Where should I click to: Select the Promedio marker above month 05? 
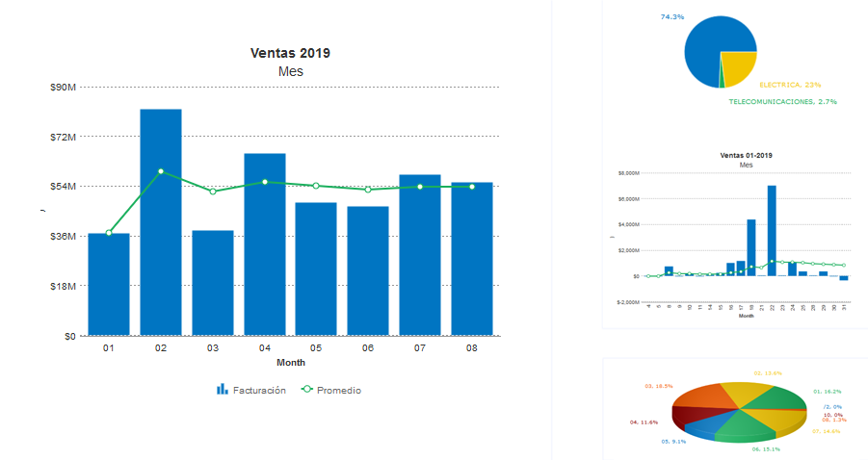pos(316,186)
